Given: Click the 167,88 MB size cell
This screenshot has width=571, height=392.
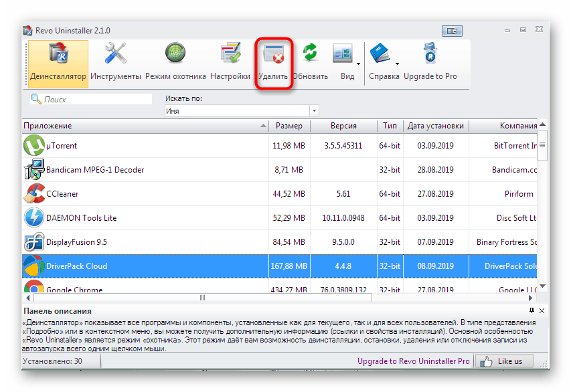Looking at the screenshot, I should 289,266.
